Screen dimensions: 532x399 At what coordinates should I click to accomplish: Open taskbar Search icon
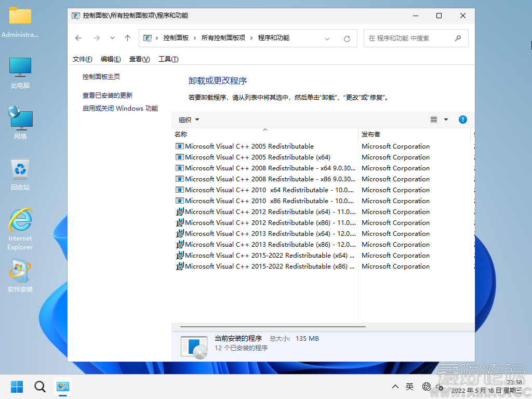click(x=39, y=387)
